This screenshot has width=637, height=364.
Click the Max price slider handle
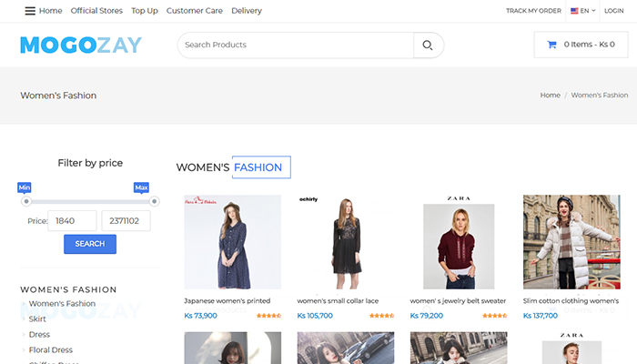click(155, 201)
